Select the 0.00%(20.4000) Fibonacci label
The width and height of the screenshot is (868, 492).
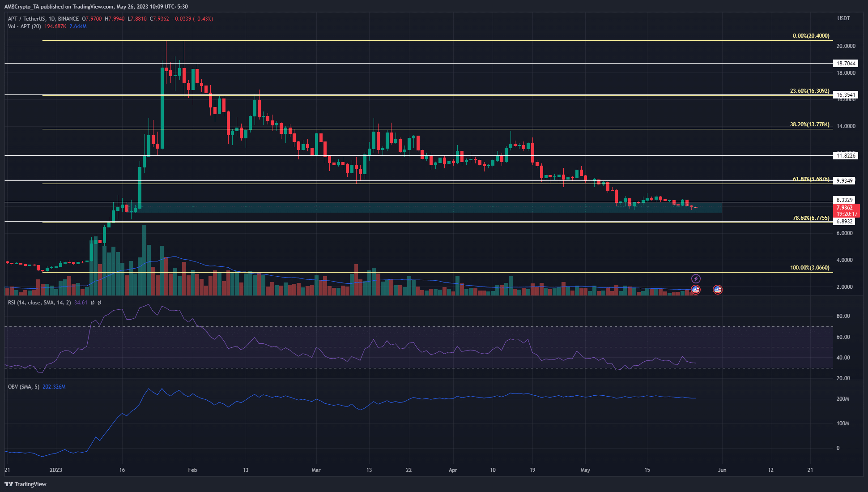[x=811, y=36]
